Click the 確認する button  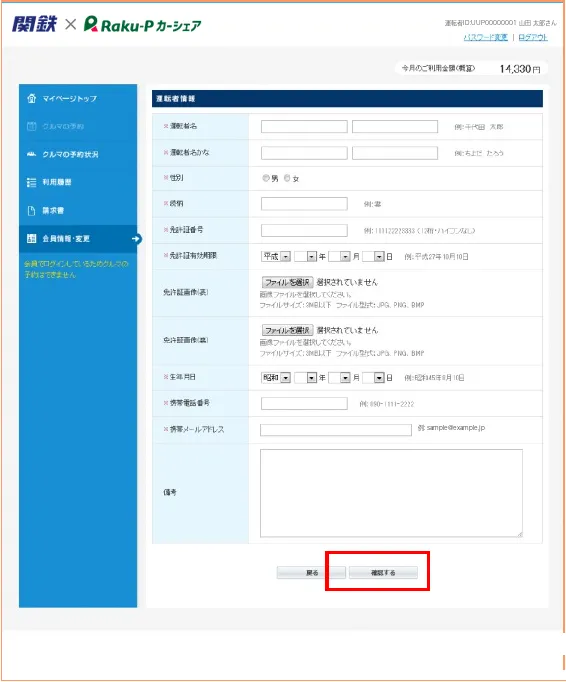pyautogui.click(x=383, y=573)
